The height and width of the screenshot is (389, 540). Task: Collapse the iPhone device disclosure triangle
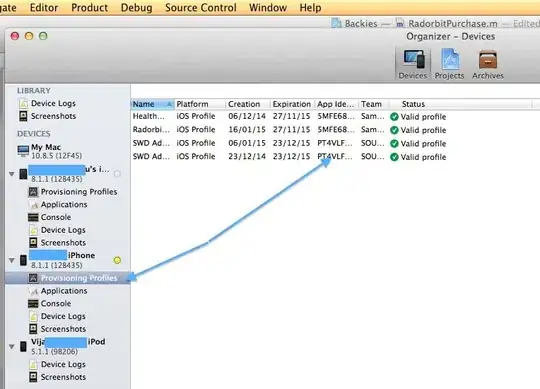[x=12, y=261]
